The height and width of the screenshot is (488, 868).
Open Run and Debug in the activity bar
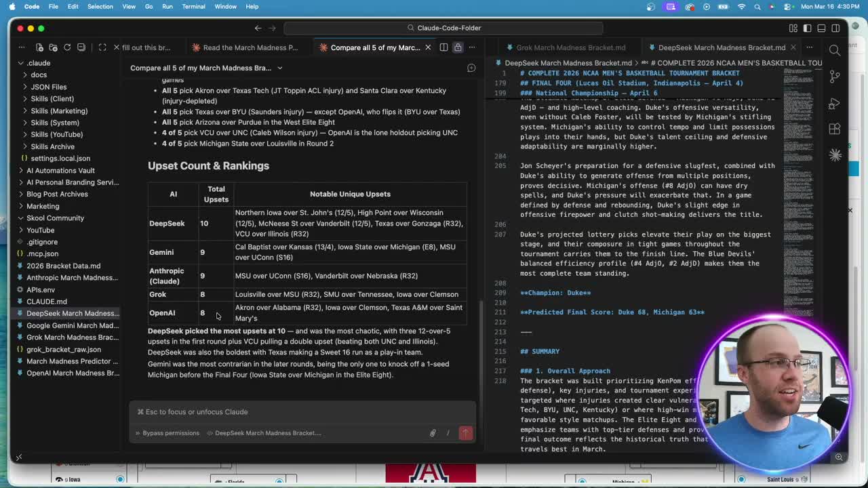(x=835, y=103)
